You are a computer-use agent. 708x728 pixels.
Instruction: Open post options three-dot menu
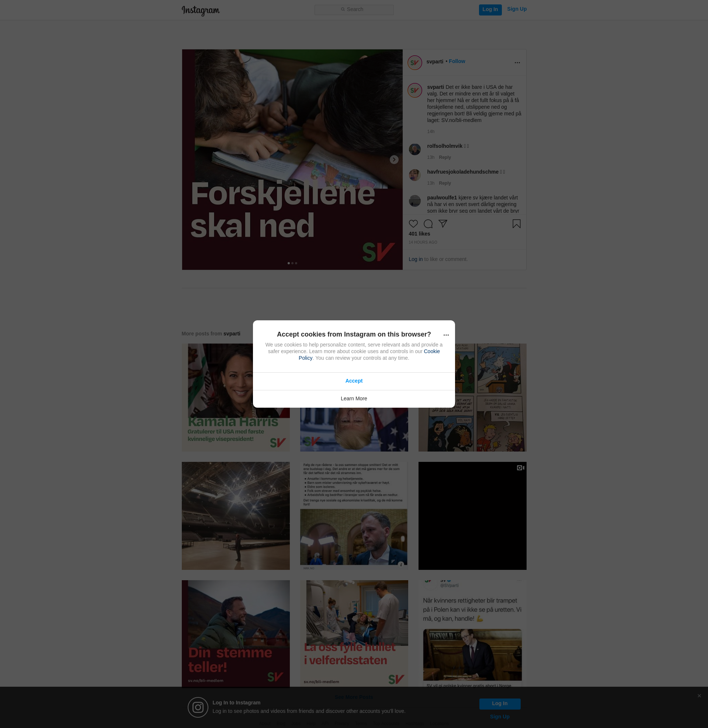[517, 62]
